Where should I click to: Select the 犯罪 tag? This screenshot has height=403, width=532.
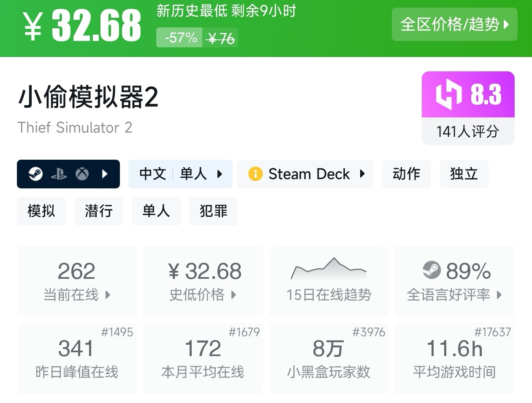tap(213, 211)
